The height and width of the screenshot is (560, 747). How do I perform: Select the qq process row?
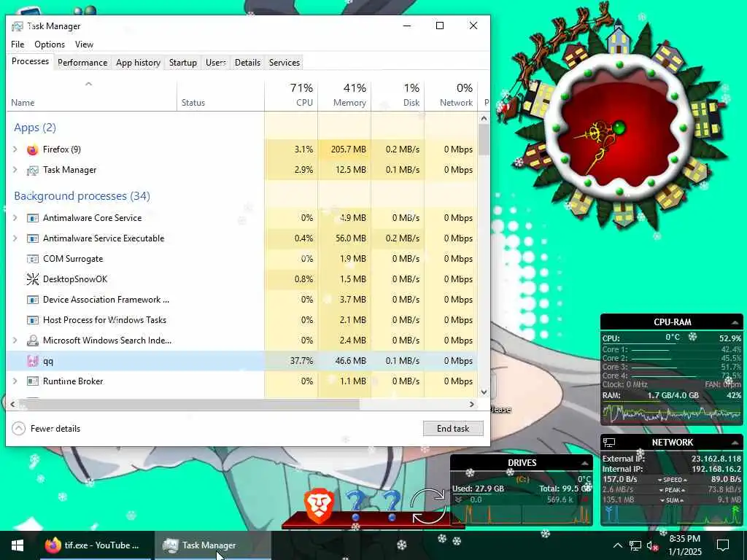point(242,361)
